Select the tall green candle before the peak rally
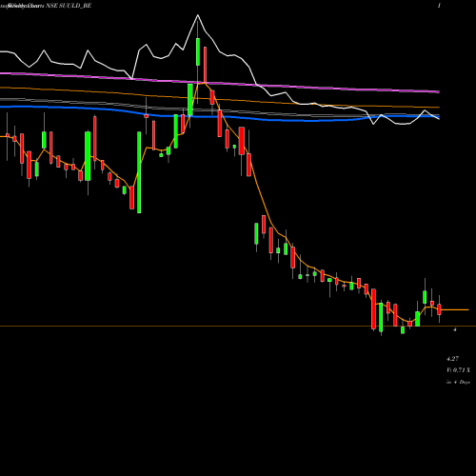 tap(139, 172)
